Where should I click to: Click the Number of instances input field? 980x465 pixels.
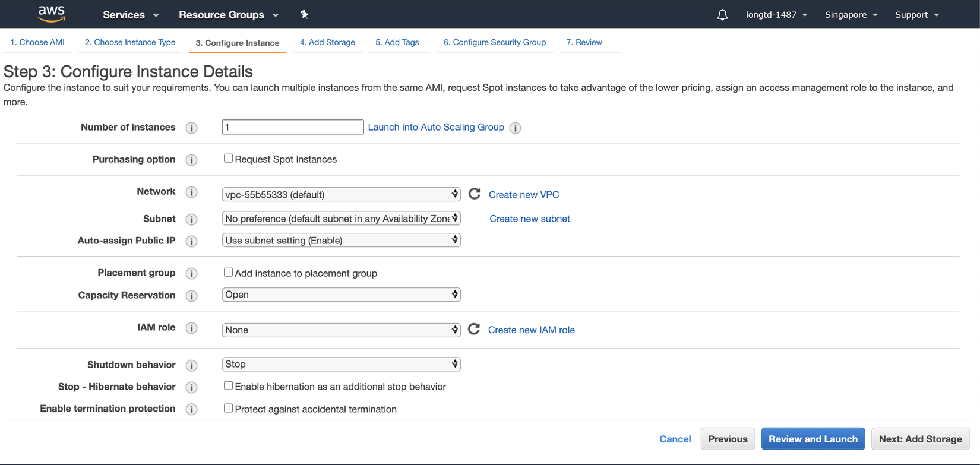(x=292, y=127)
